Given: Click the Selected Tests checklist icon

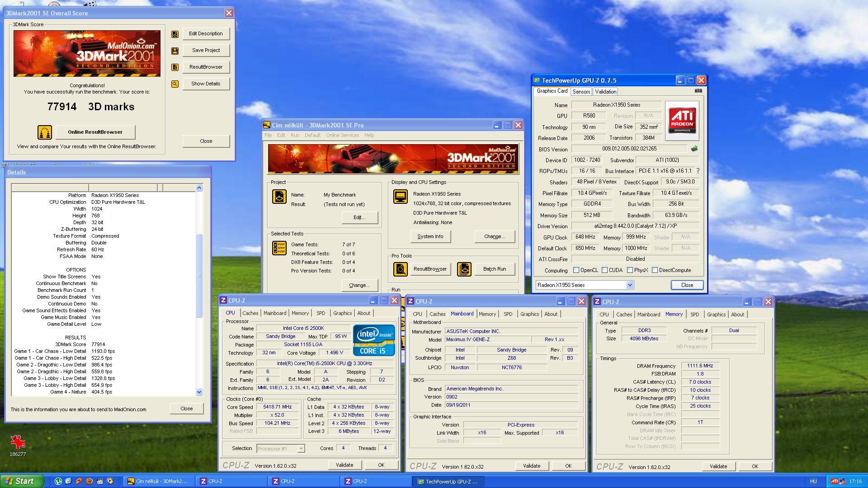Looking at the screenshot, I should click(279, 248).
